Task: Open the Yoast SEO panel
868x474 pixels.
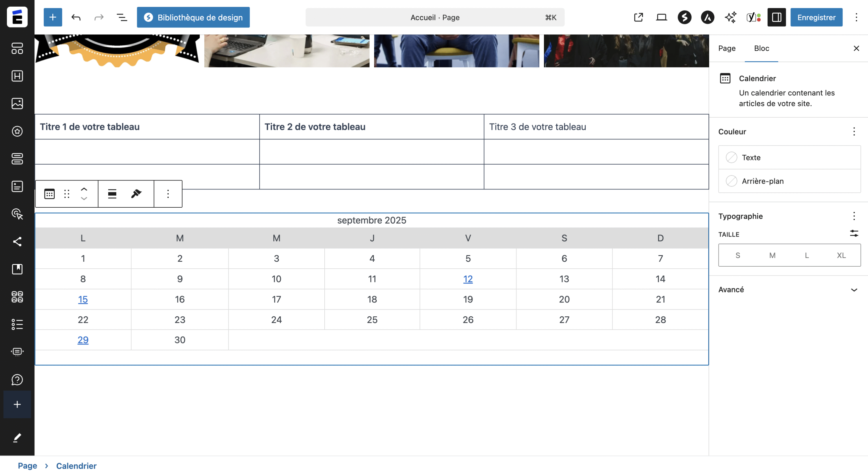Action: pyautogui.click(x=753, y=17)
